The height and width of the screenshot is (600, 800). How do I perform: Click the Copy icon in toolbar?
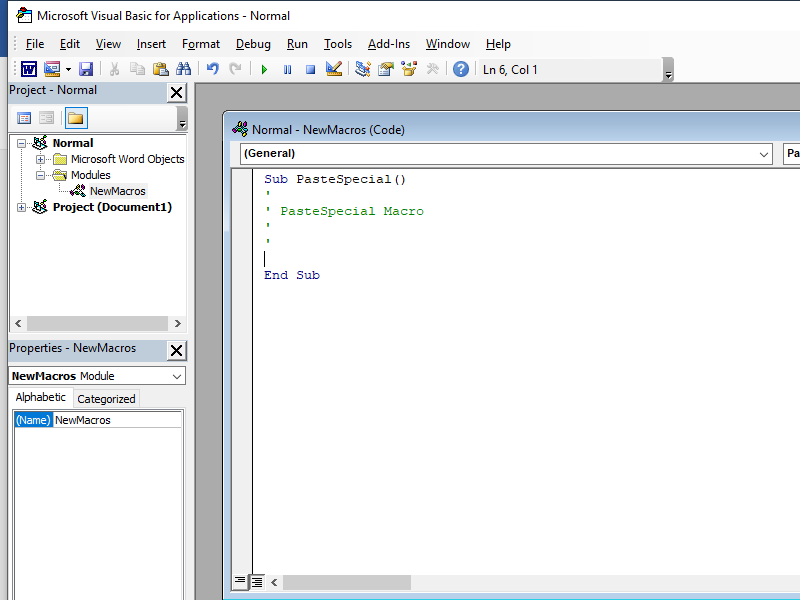pyautogui.click(x=137, y=69)
